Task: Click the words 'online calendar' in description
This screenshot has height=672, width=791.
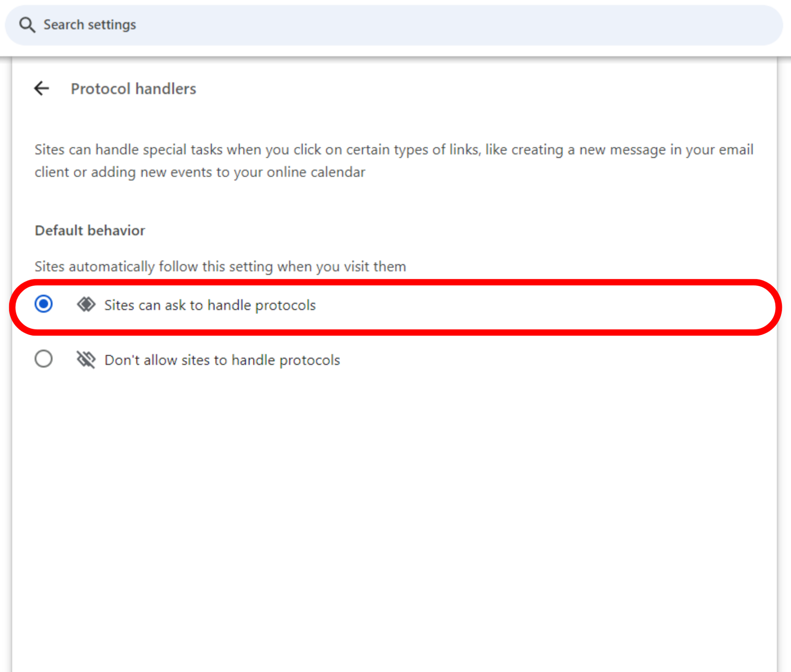Action: (x=316, y=172)
